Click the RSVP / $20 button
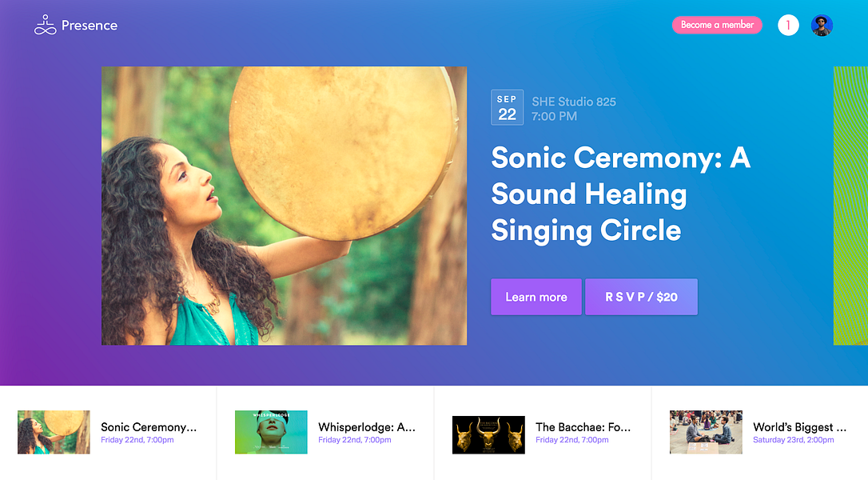Image resolution: width=868 pixels, height=480 pixels. pyautogui.click(x=641, y=297)
